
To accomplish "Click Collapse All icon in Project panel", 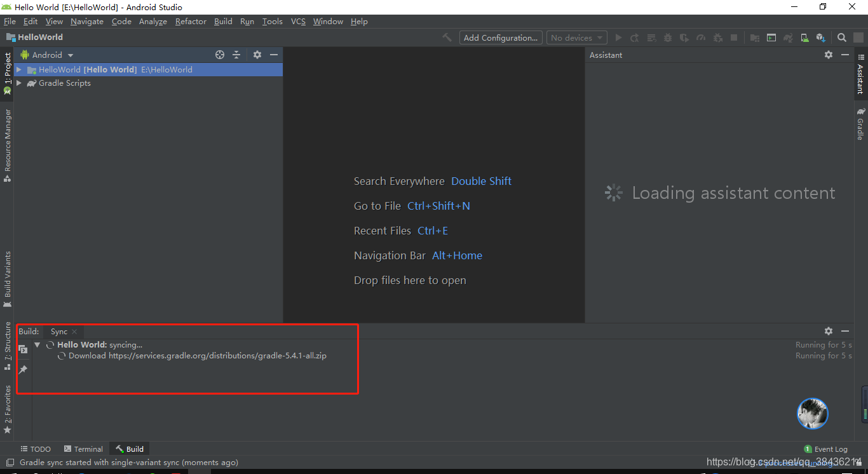I will 236,55.
